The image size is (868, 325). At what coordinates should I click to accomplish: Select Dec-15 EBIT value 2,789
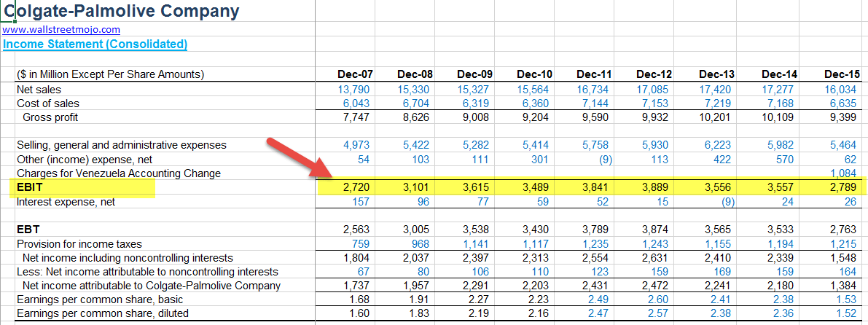tap(844, 188)
